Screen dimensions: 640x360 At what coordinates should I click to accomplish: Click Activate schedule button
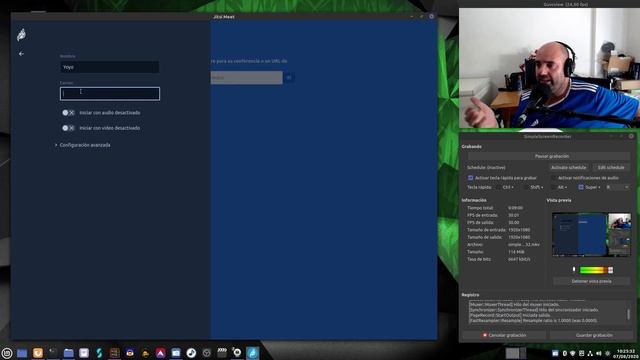point(568,168)
